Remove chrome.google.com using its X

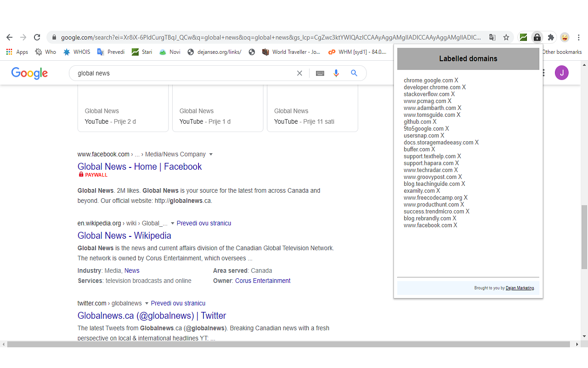click(457, 80)
